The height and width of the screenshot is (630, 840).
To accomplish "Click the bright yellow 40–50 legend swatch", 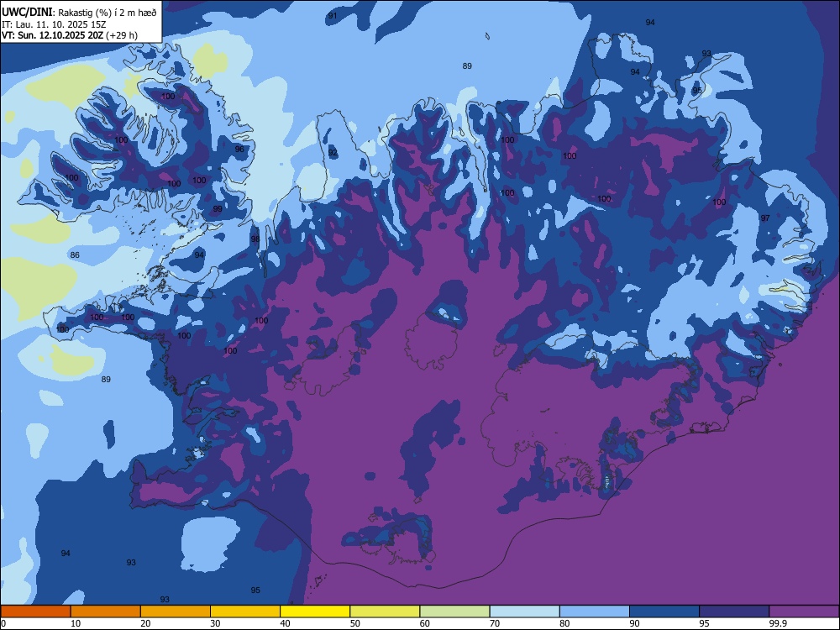I will [x=315, y=612].
